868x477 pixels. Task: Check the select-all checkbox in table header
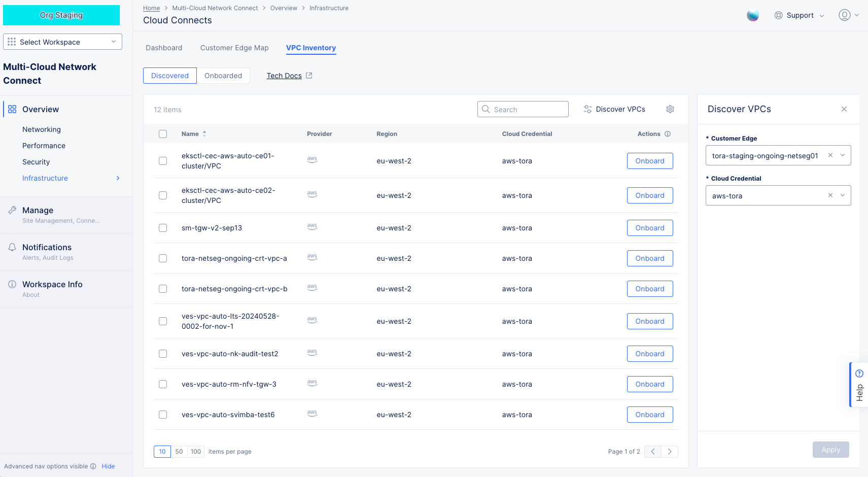click(x=163, y=133)
